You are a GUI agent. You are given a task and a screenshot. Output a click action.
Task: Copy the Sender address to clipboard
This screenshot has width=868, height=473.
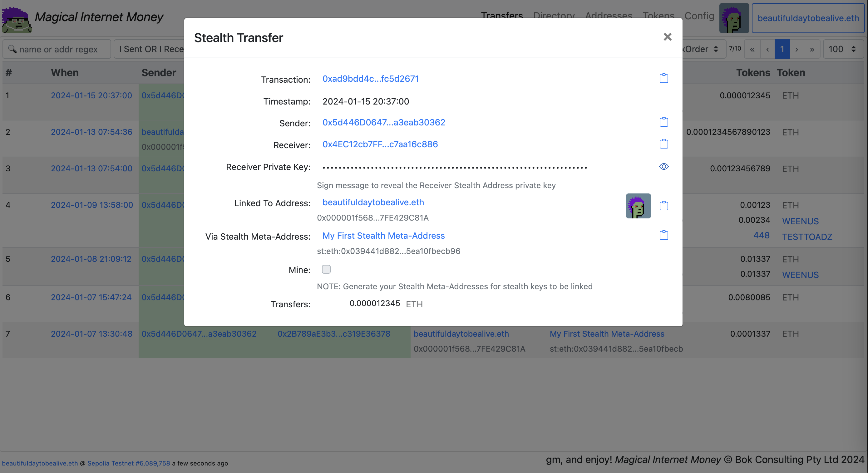click(663, 122)
